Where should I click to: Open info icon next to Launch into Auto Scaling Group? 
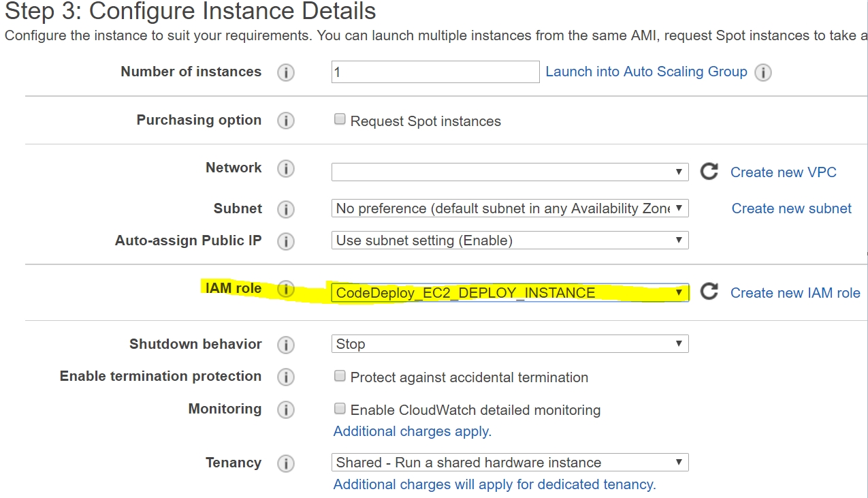[x=763, y=72]
